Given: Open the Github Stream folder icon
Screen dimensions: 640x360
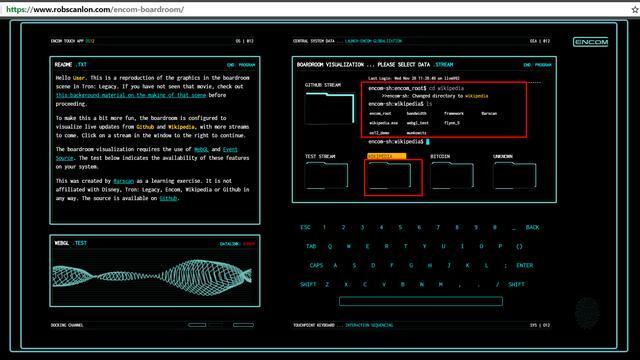Looking at the screenshot, I should (330, 108).
